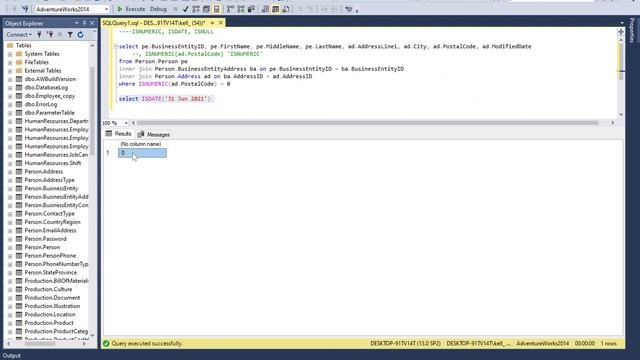Click the Execute label button
Image resolution: width=640 pixels, height=360 pixels.
135,9
